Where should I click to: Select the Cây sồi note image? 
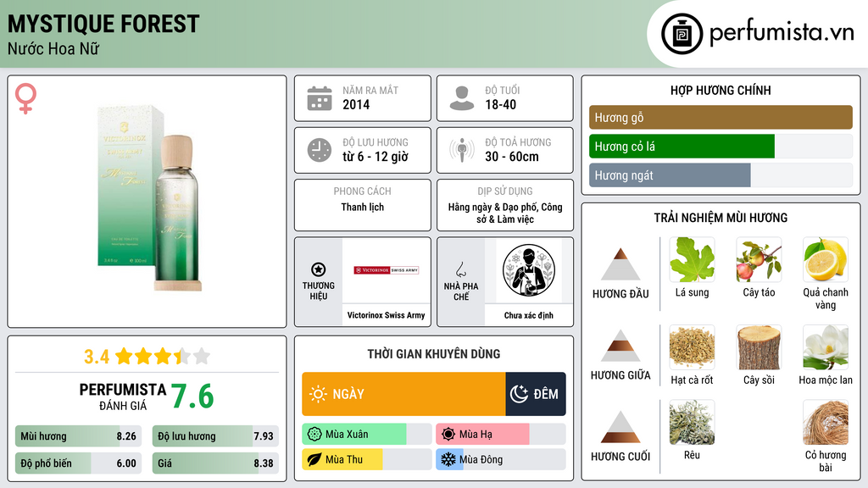759,347
